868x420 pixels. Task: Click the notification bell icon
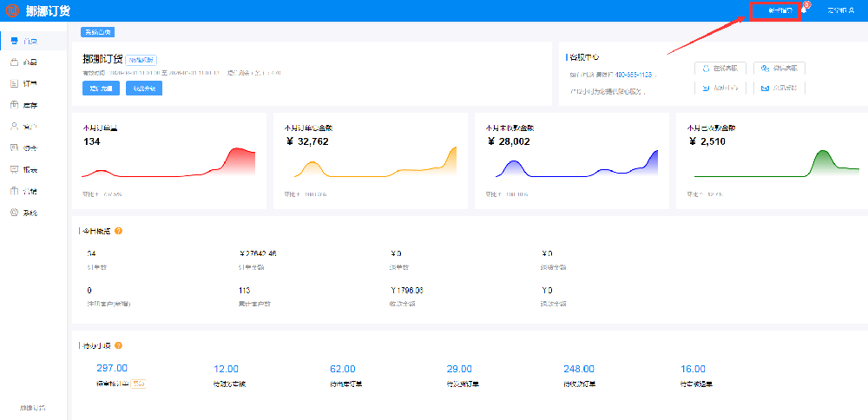pyautogui.click(x=803, y=10)
